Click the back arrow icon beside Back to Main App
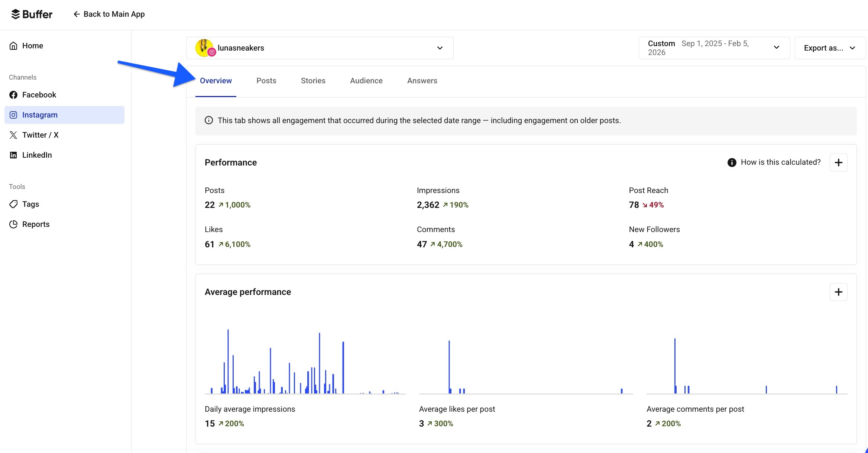Screen dimensions: 868x453 pyautogui.click(x=77, y=14)
